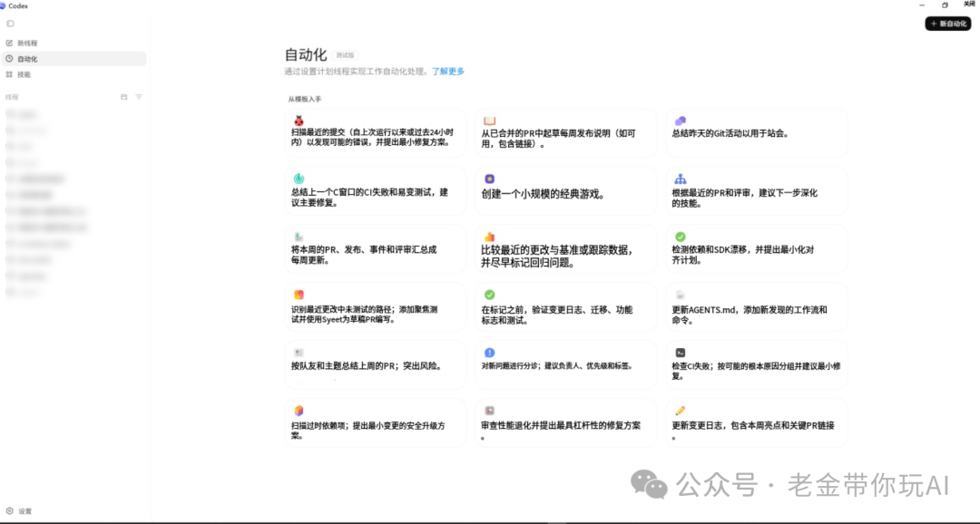Click the document icon on the 每周更新 card
980x524 pixels.
[x=299, y=237]
